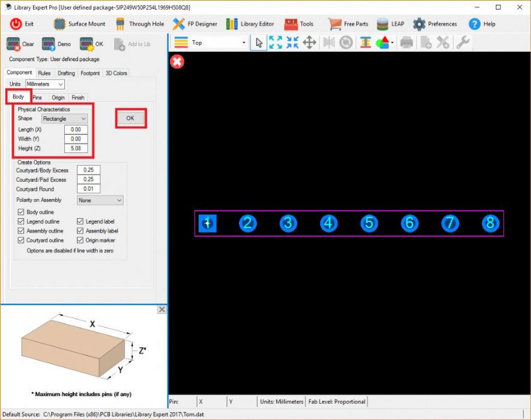Image resolution: width=531 pixels, height=420 pixels.
Task: Select the Body sub-tab
Action: (x=18, y=97)
